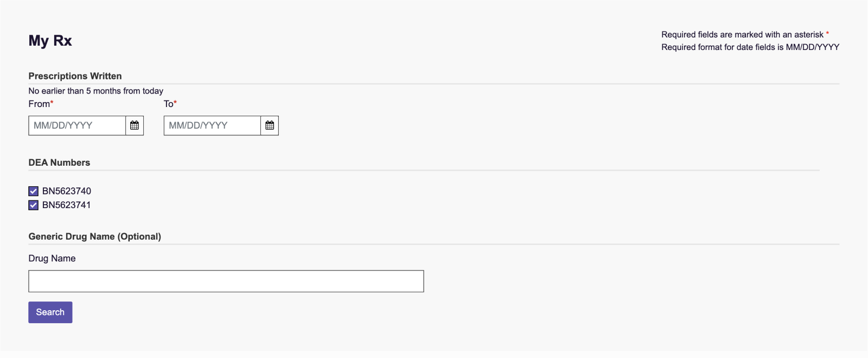Click the To field label
The height and width of the screenshot is (358, 868).
[169, 104]
